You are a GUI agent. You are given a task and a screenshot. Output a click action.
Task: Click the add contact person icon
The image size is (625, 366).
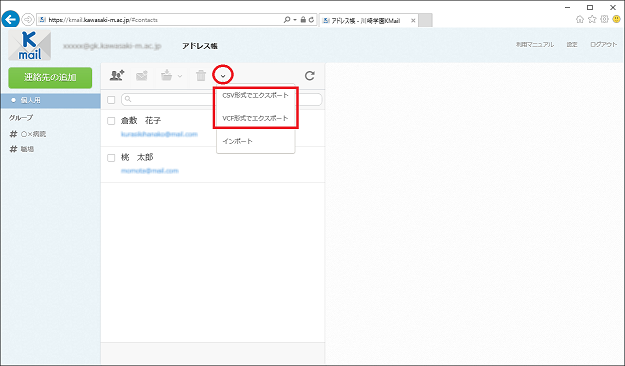point(117,75)
